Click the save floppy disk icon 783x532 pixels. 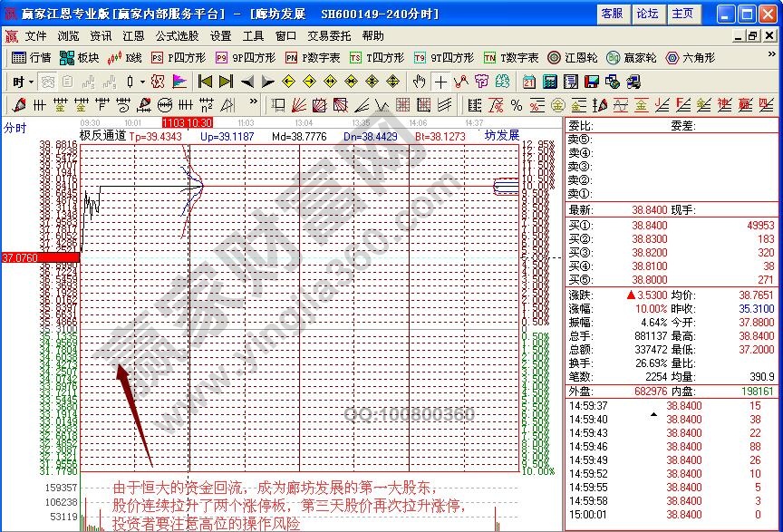point(592,82)
